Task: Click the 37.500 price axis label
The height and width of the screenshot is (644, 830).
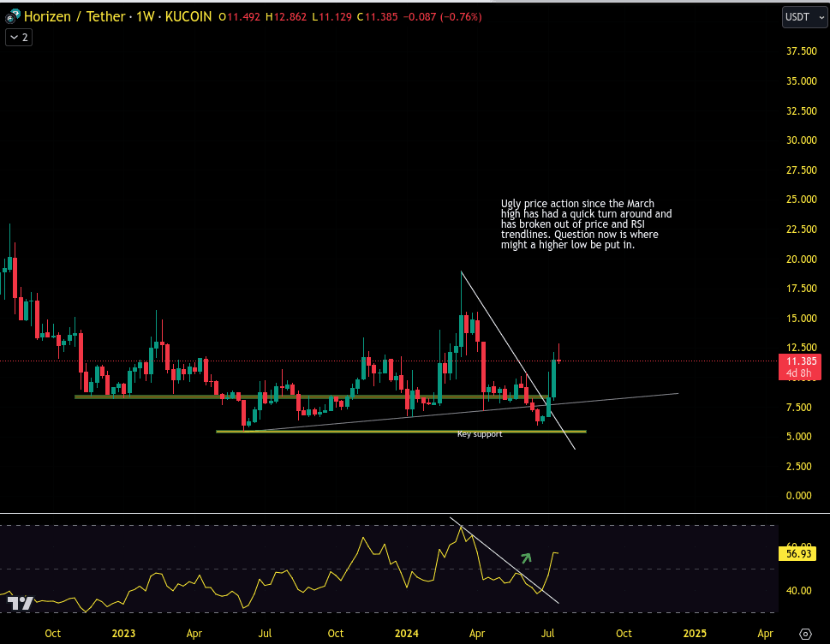Action: tap(801, 51)
